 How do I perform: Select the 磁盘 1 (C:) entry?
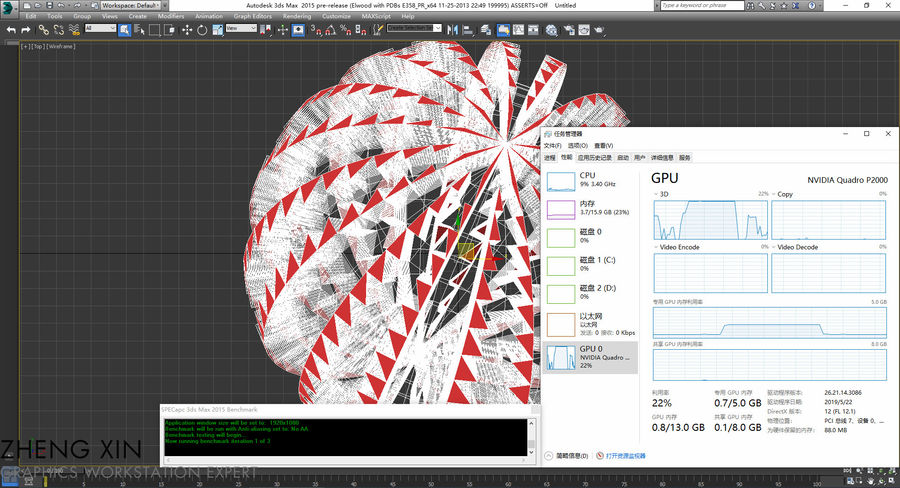coord(591,265)
